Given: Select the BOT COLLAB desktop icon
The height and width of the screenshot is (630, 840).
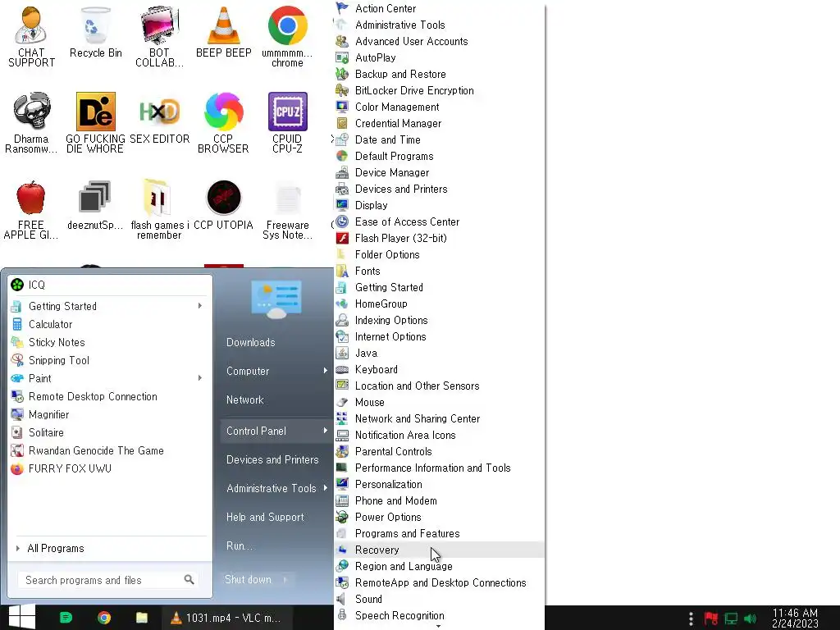Looking at the screenshot, I should pos(159,36).
